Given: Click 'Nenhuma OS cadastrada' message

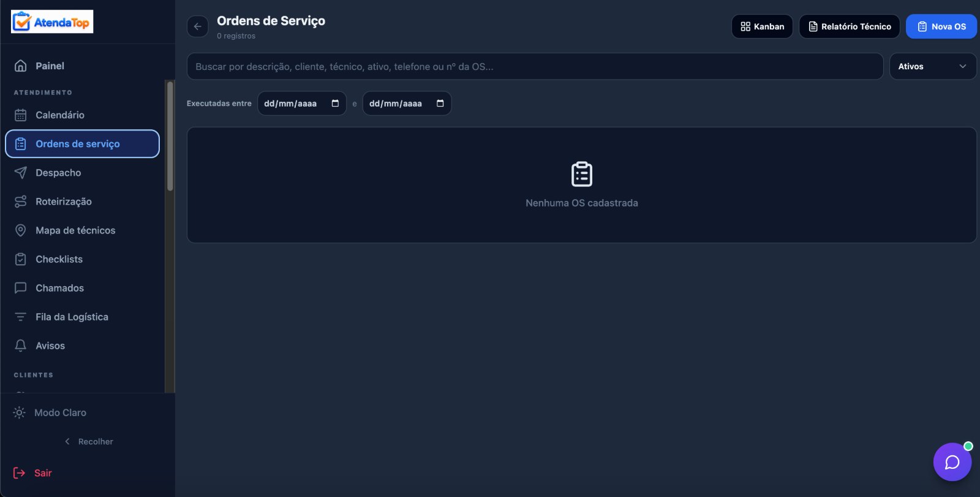Looking at the screenshot, I should [x=582, y=203].
